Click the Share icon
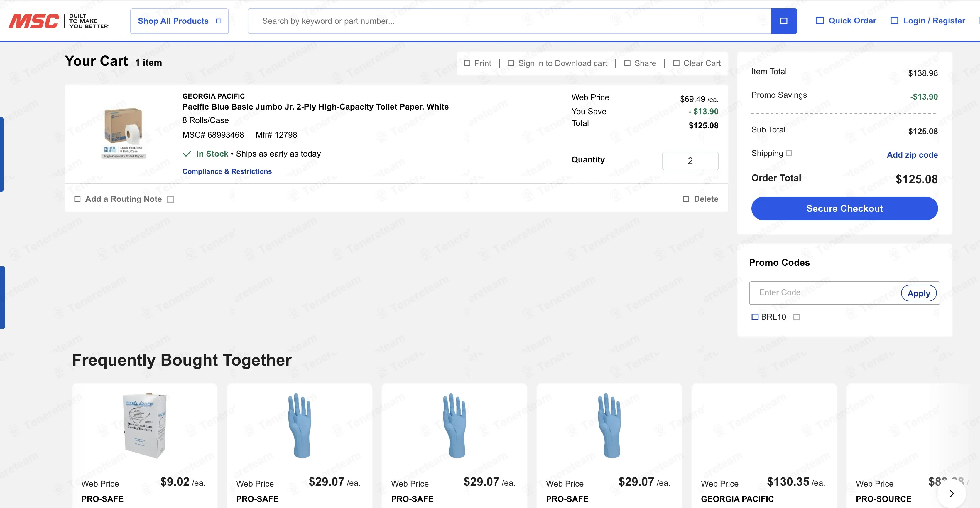The image size is (980, 508). [627, 63]
